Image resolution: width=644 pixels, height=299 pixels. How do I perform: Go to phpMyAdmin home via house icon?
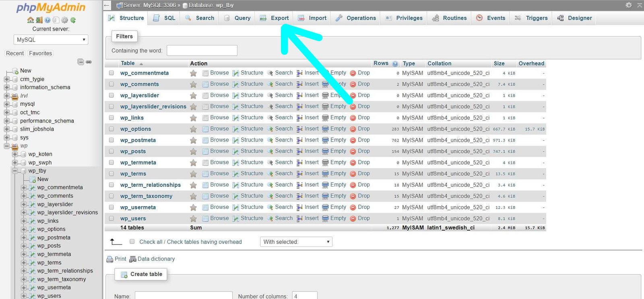[31, 20]
